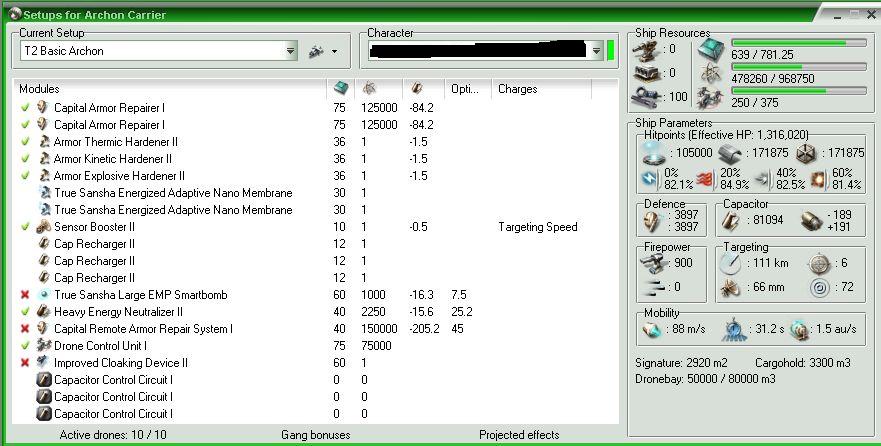881x446 pixels.
Task: Click capacitor amount icon showing 81094
Action: (732, 220)
